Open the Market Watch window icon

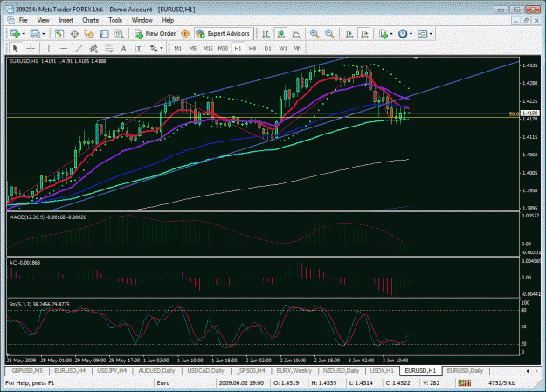pos(59,34)
